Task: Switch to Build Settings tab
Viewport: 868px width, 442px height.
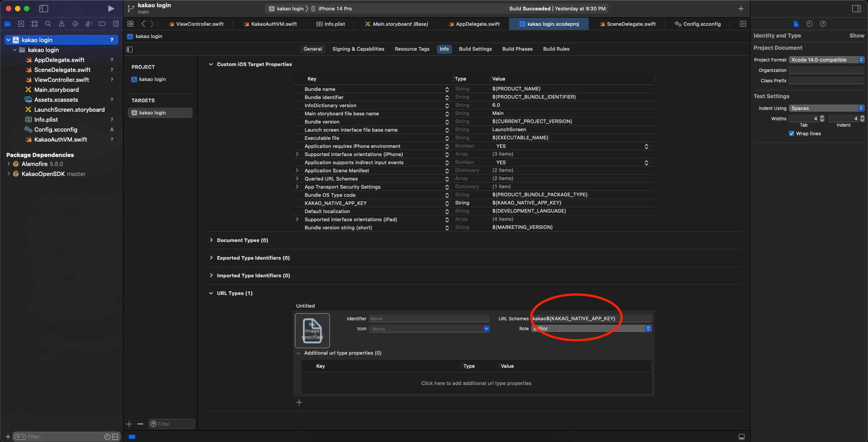Action: [475, 49]
